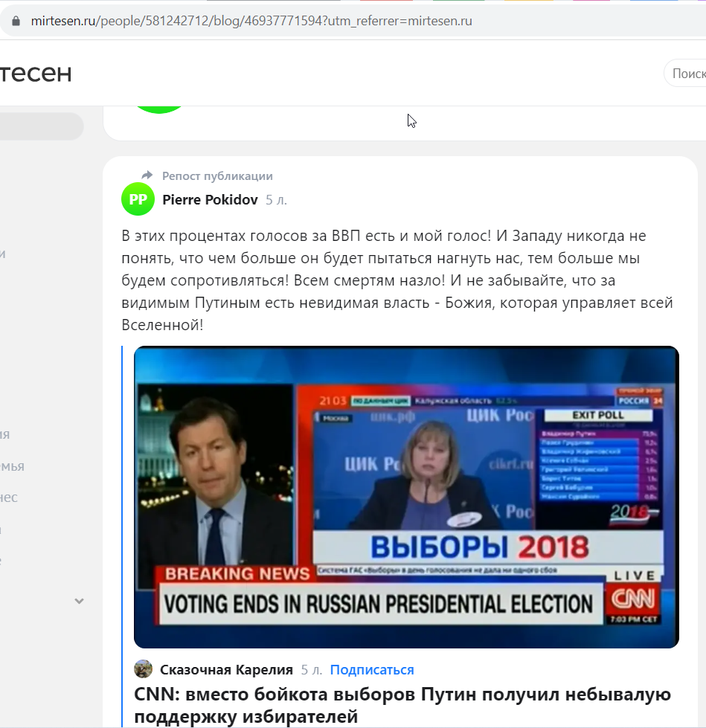Screen dimensions: 706x728
Task: Open the CNN election video thumbnail
Action: [406, 497]
